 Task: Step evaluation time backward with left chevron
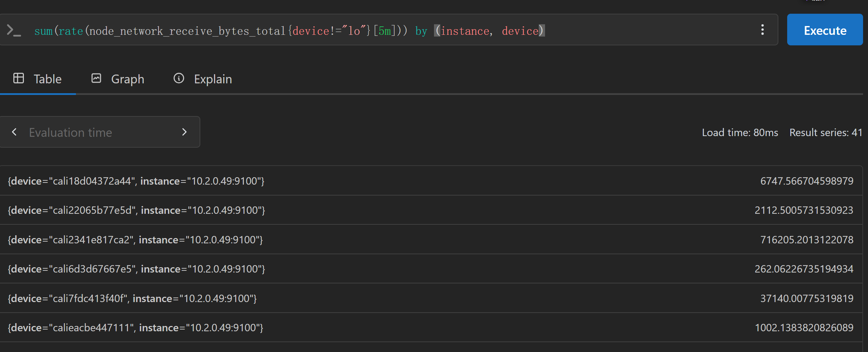pos(14,132)
